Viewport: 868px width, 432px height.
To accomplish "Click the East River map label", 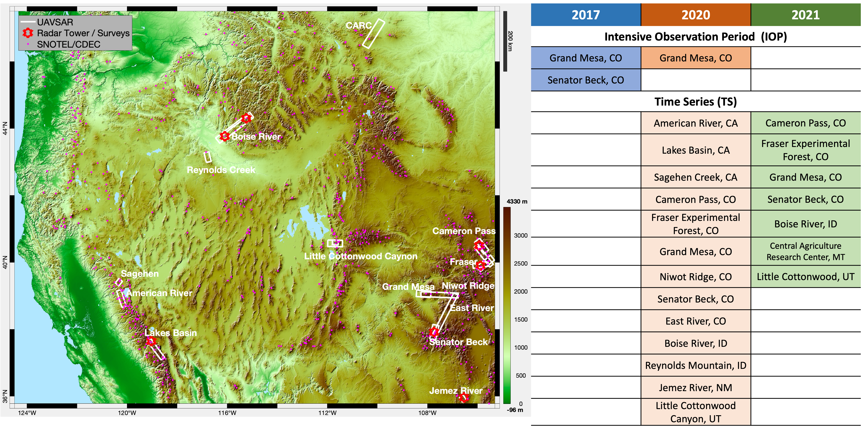I will [472, 308].
